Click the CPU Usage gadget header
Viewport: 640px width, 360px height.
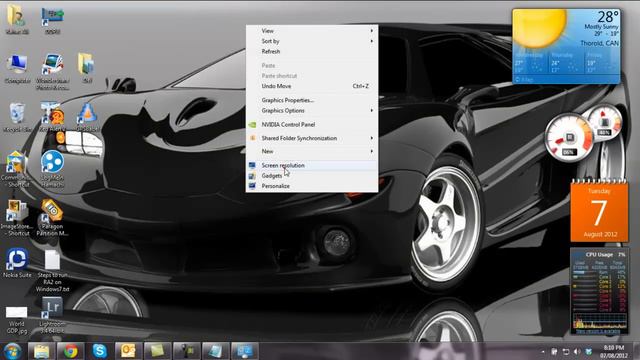[599, 254]
